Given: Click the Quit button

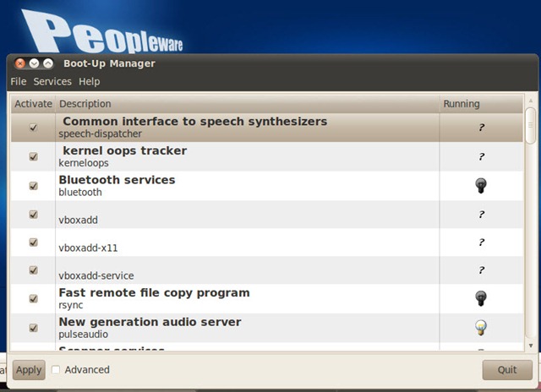Looking at the screenshot, I should pos(507,370).
